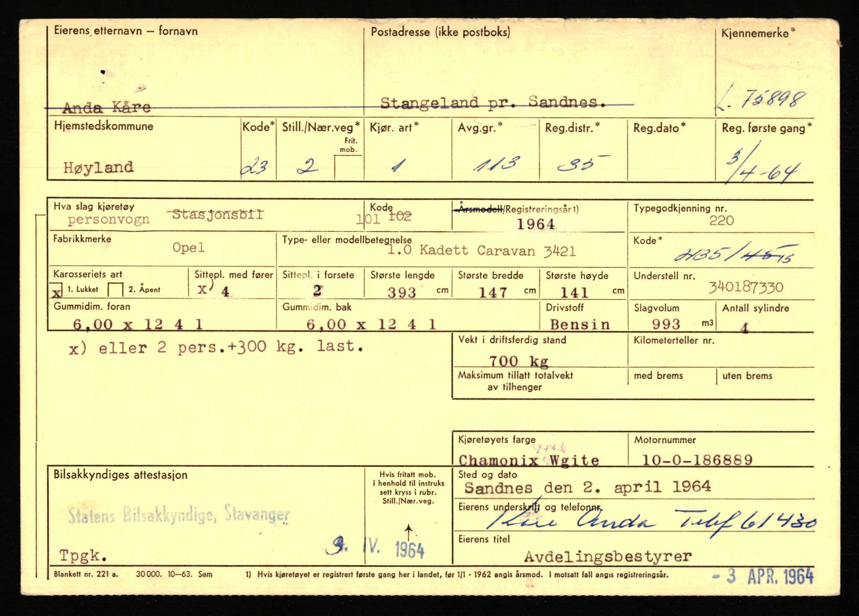Click the 'Frit. mob.' empty checkbox
The height and width of the screenshot is (616, 859).
tap(348, 167)
